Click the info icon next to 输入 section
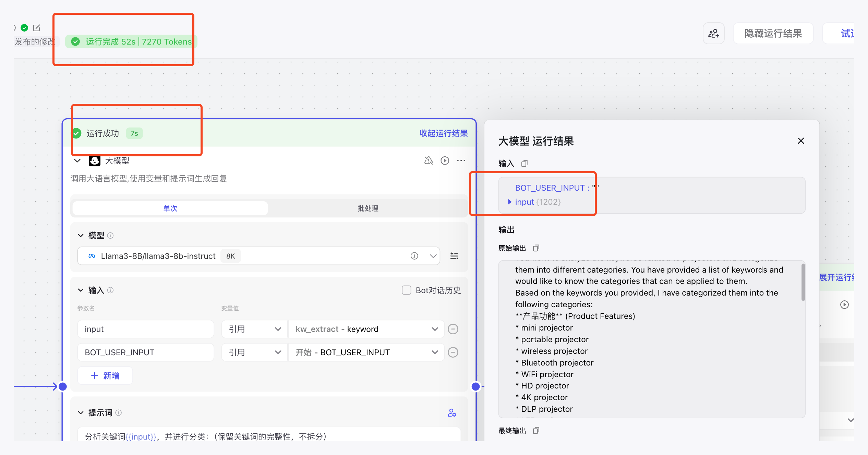 (x=110, y=290)
